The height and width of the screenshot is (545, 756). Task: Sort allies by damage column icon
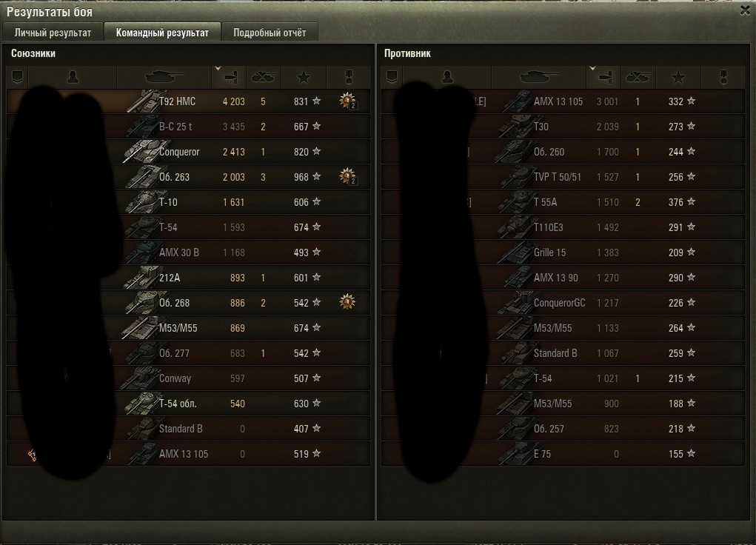point(230,77)
